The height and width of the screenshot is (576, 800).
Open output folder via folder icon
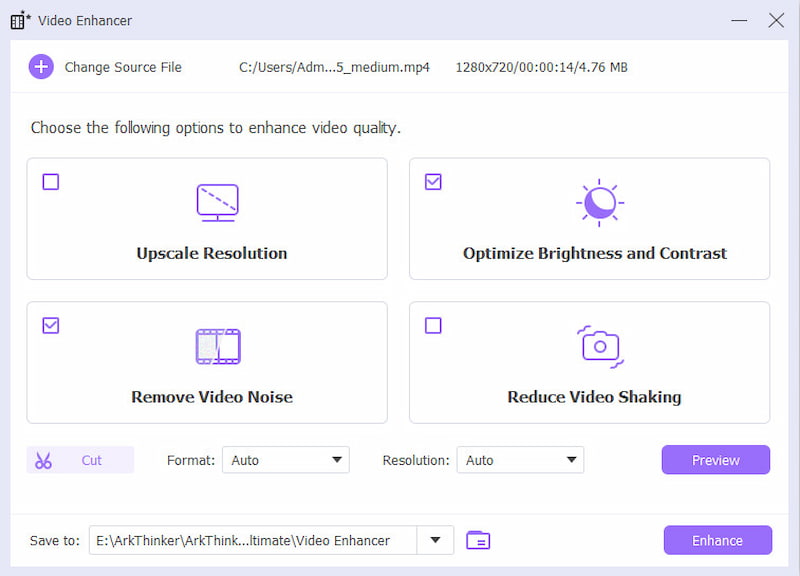pyautogui.click(x=478, y=540)
